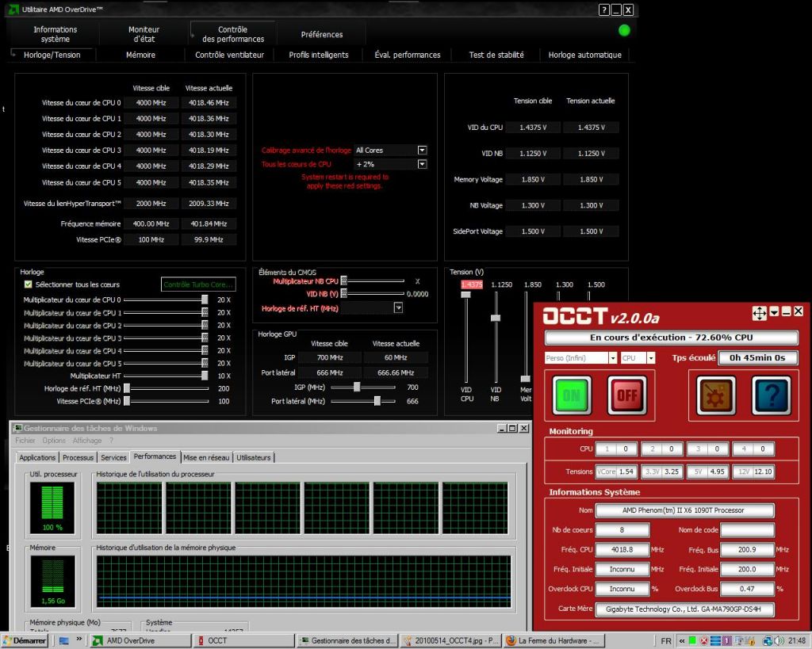Open OCCT settings gear icon
The height and width of the screenshot is (649, 812).
pos(716,395)
